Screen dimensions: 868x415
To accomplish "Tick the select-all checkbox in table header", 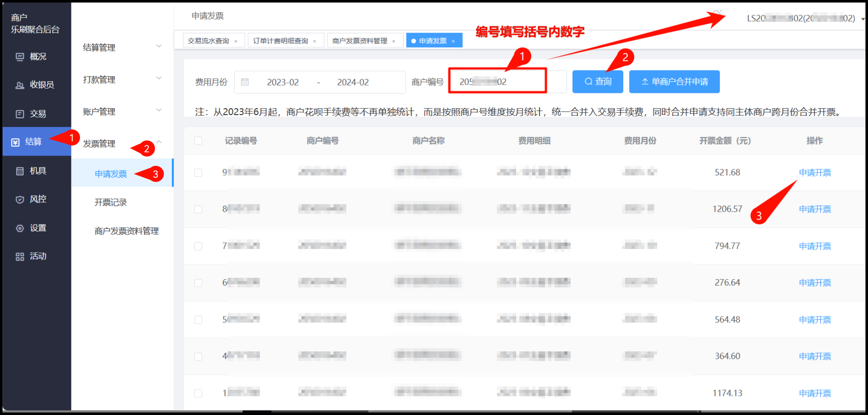I will (198, 141).
